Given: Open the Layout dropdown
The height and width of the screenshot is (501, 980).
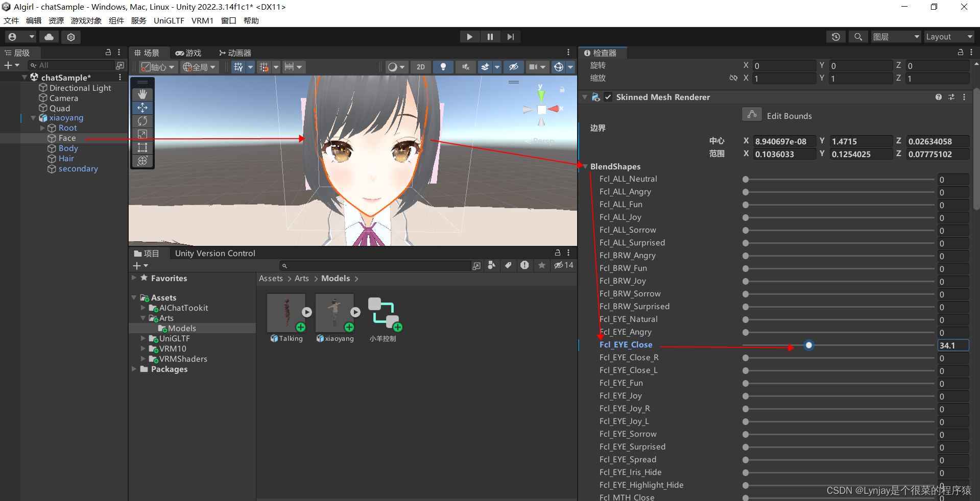Looking at the screenshot, I should coord(948,37).
